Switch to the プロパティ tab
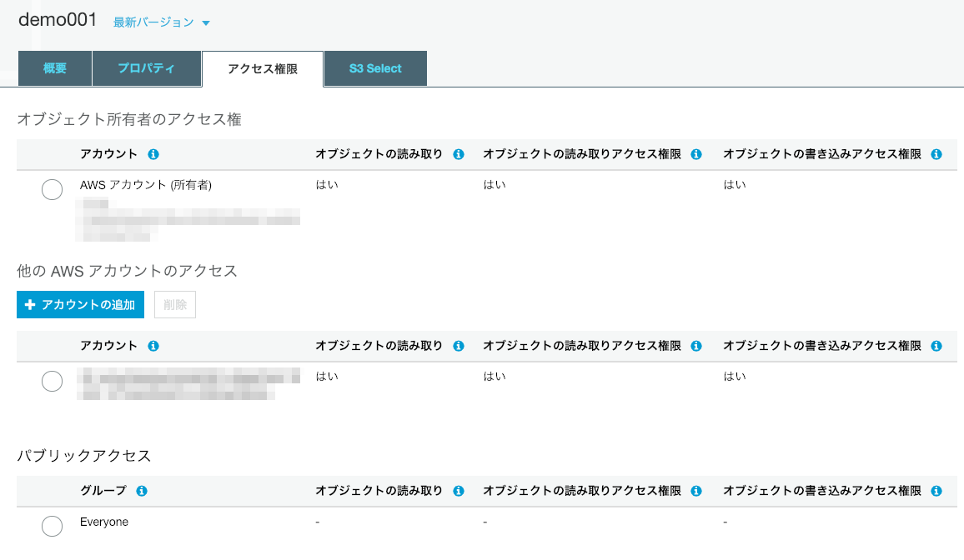The width and height of the screenshot is (964, 560). coord(147,68)
